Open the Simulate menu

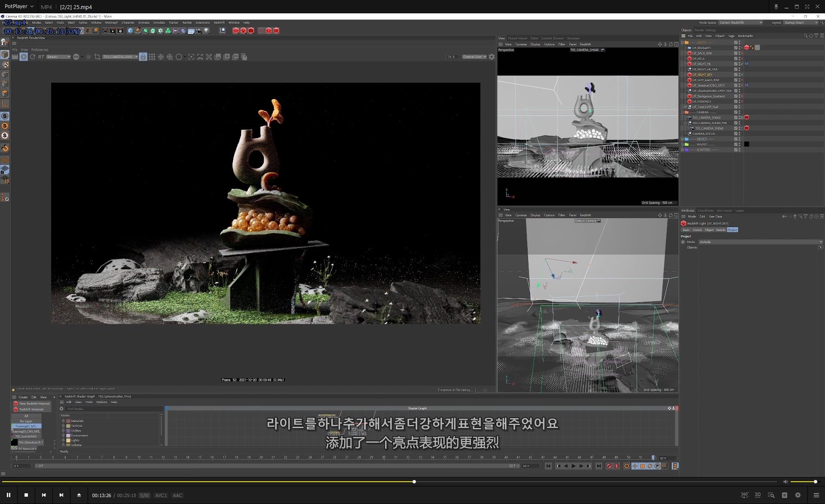click(159, 23)
